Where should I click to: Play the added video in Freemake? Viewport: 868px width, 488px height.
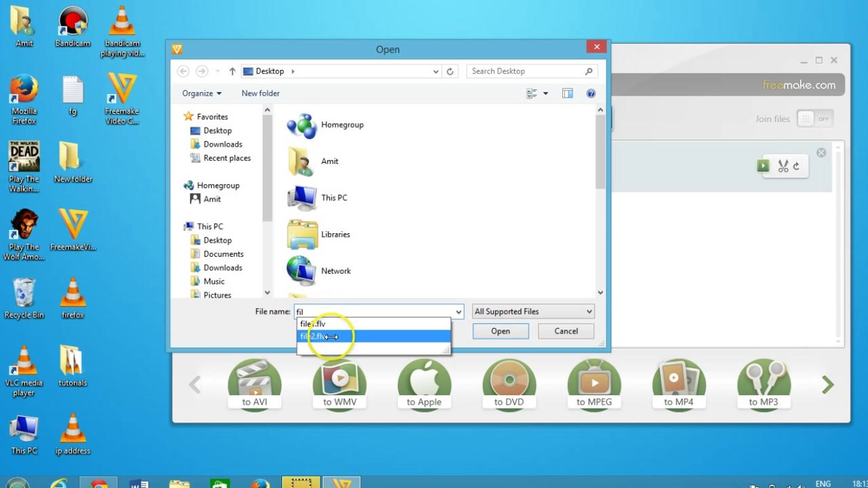pos(764,166)
